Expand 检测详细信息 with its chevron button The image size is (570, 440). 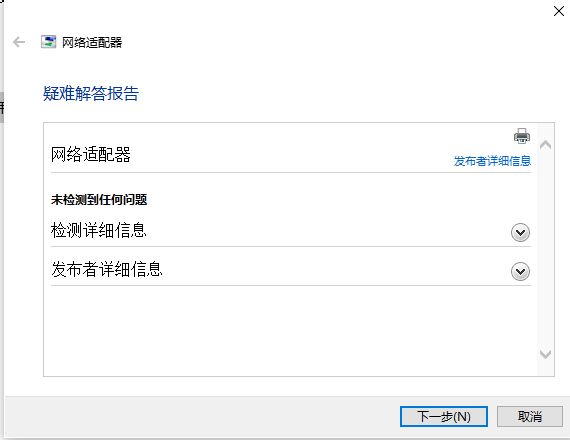[520, 232]
